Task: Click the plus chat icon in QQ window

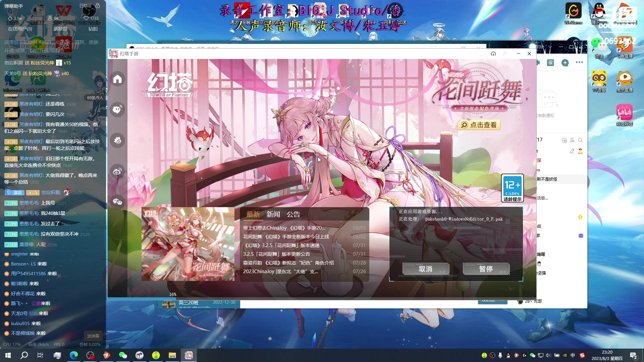Action: pos(565,63)
